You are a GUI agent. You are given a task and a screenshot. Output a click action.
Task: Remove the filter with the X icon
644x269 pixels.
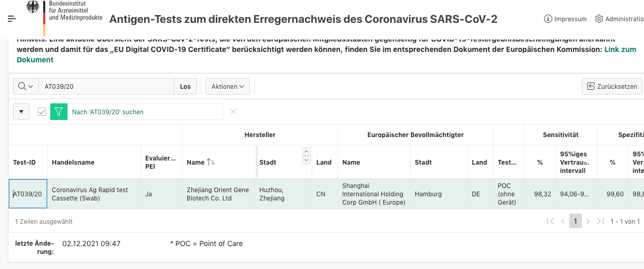point(233,112)
